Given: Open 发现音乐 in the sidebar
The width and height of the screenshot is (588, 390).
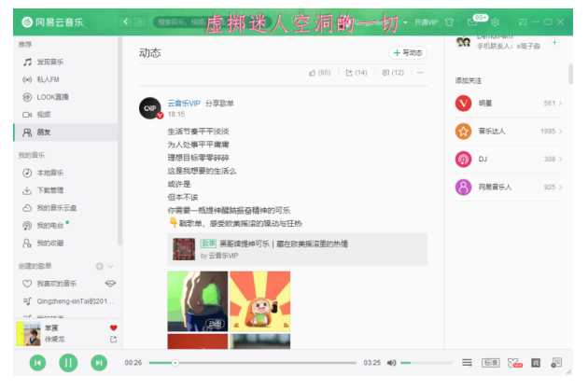Looking at the screenshot, I should (65, 62).
